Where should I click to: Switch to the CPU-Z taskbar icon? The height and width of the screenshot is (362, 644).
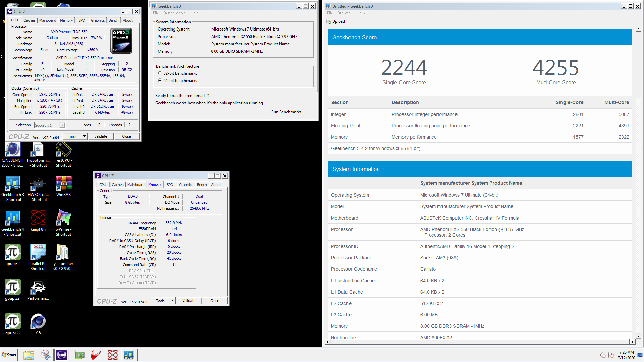[62, 355]
